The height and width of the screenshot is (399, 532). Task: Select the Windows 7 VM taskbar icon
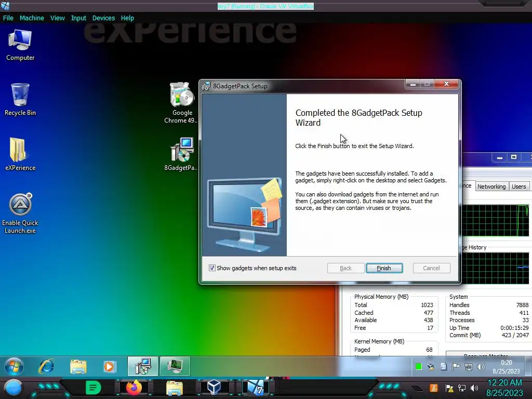[256, 388]
